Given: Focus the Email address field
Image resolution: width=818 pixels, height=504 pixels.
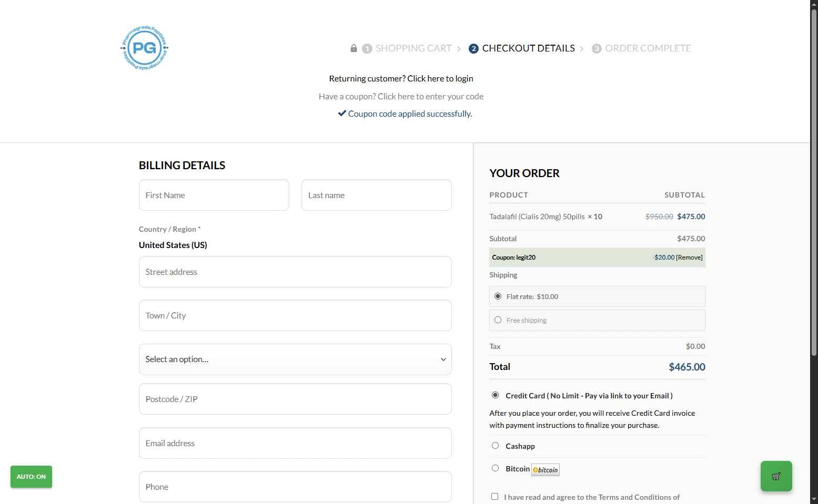Looking at the screenshot, I should coord(295,443).
